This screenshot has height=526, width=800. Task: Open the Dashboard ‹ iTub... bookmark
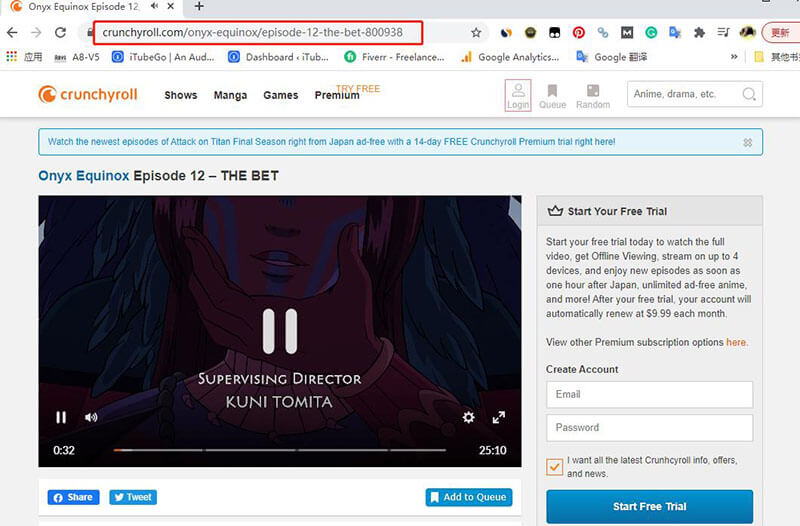[x=279, y=57]
